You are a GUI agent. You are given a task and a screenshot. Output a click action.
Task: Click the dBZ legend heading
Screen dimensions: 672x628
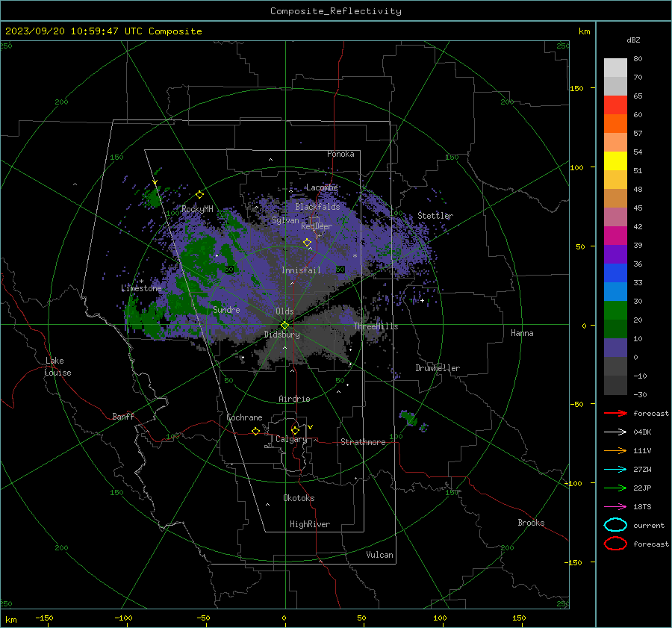633,40
